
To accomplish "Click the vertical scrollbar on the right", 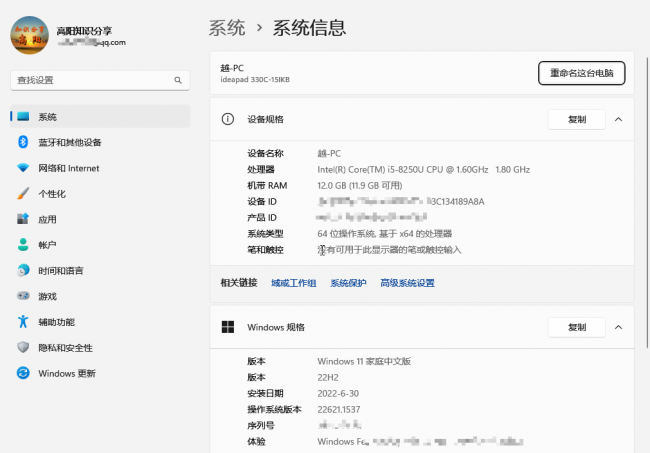I will (x=648, y=202).
